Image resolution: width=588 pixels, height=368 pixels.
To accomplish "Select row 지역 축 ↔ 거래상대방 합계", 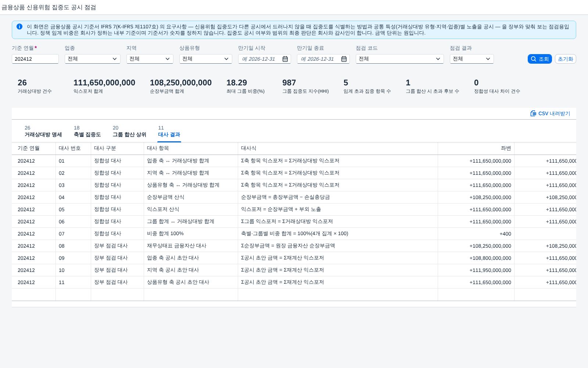I will point(294,173).
